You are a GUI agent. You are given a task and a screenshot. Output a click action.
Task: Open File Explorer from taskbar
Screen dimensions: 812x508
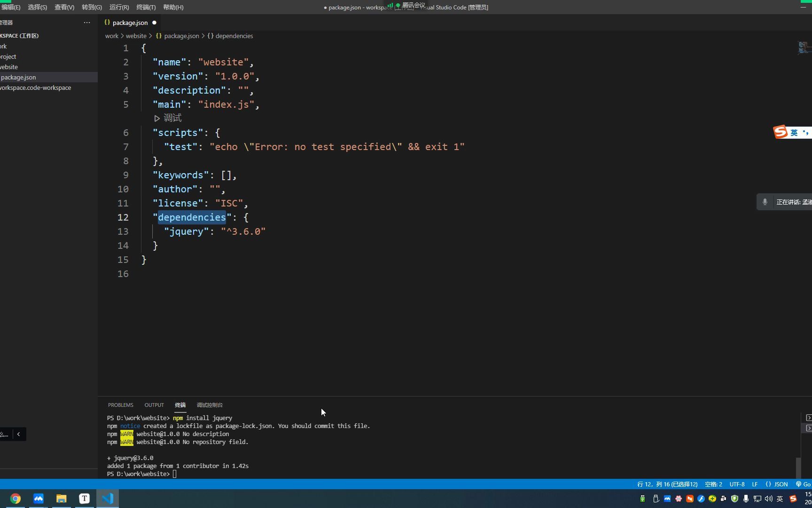(x=61, y=499)
